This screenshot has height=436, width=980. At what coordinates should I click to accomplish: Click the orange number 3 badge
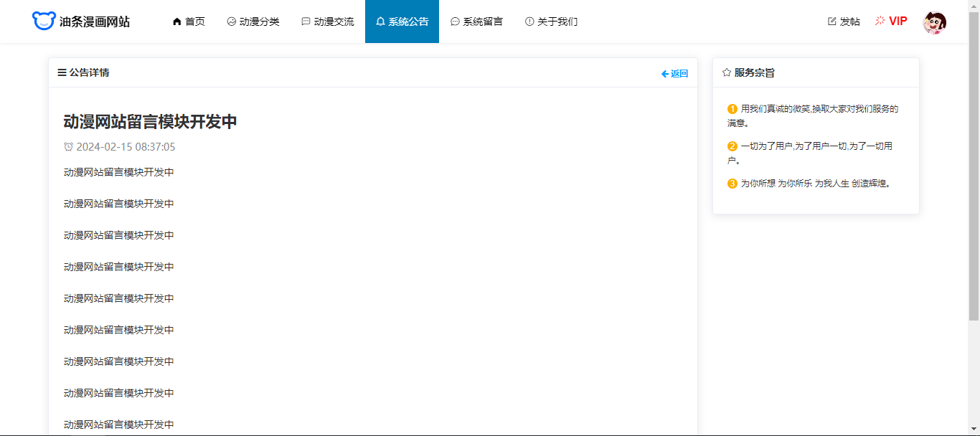coord(732,184)
